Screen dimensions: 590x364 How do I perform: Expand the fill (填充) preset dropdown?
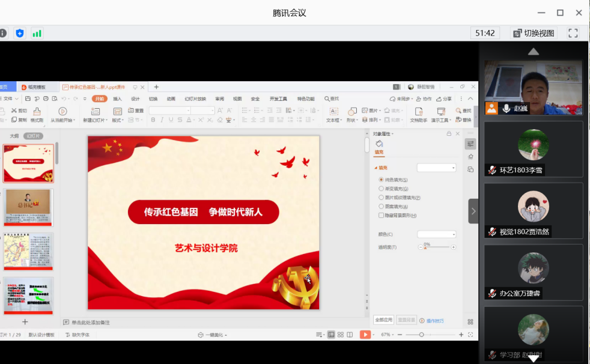[x=437, y=168]
